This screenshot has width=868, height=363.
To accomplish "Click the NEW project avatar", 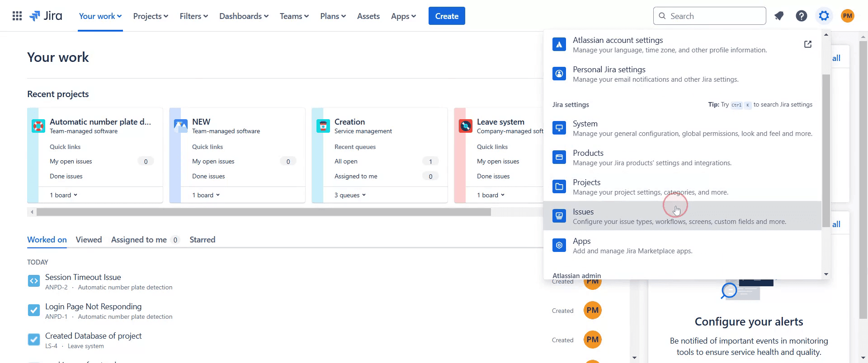I will [x=181, y=126].
